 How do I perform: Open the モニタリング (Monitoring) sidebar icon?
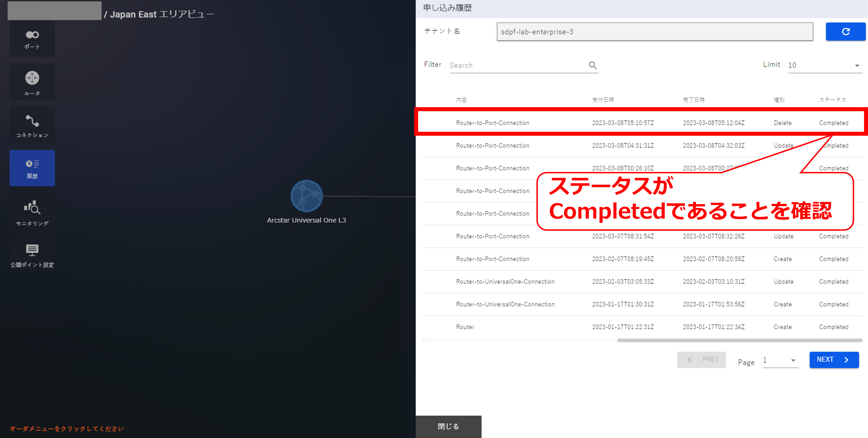point(32,212)
